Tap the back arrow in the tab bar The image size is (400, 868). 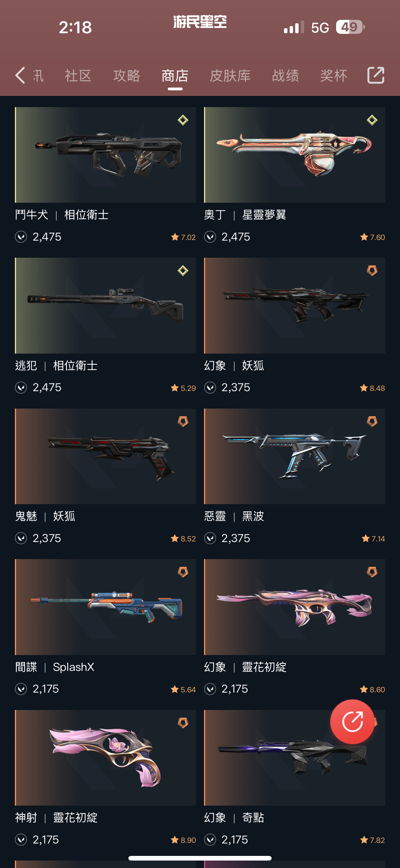coord(20,75)
